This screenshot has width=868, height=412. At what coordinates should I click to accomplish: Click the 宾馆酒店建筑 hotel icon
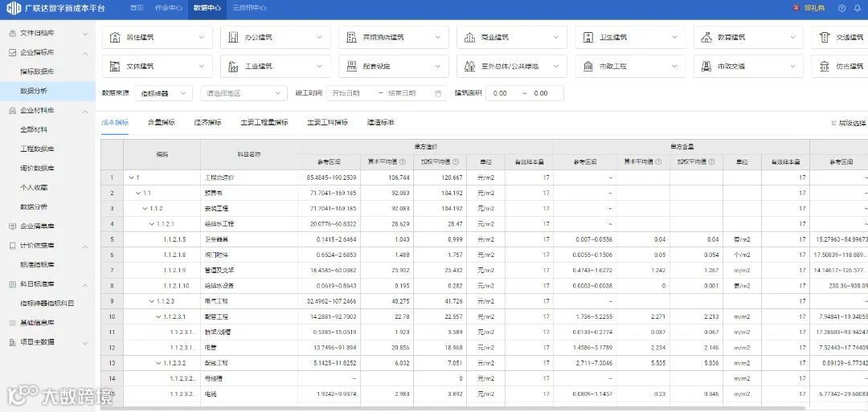pos(351,38)
